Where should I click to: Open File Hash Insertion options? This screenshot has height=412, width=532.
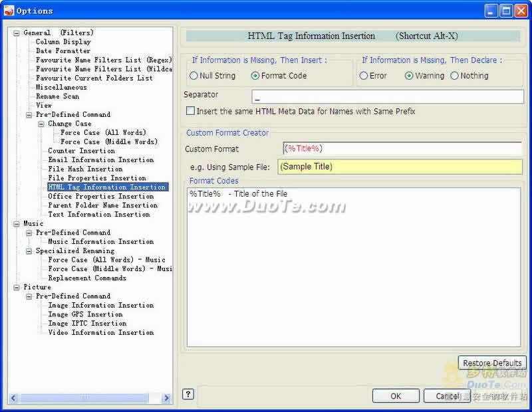tap(85, 169)
